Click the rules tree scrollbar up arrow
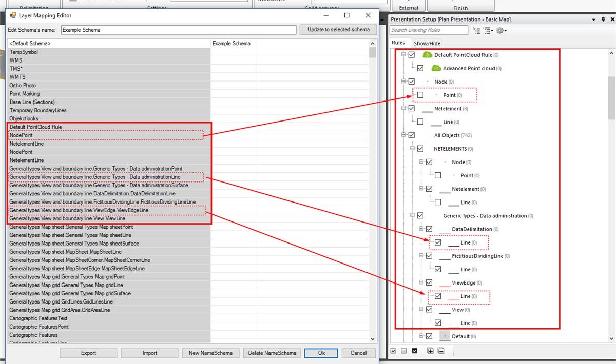Image resolution: width=616 pixels, height=364 pixels. [611, 53]
